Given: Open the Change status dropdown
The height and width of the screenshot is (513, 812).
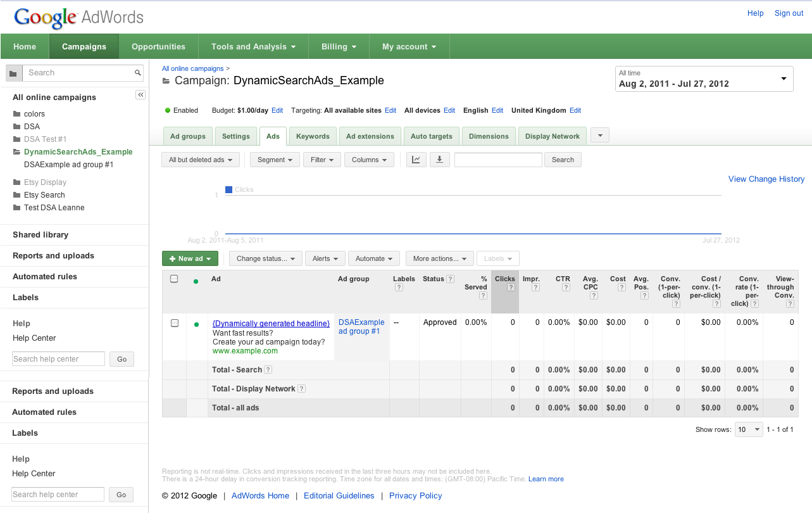Looking at the screenshot, I should coord(266,258).
